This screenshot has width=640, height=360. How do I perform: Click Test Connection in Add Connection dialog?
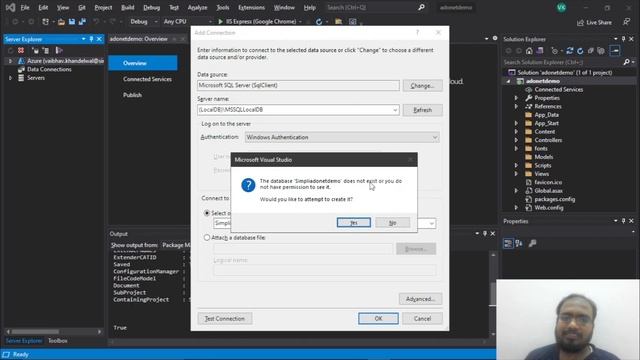224,318
